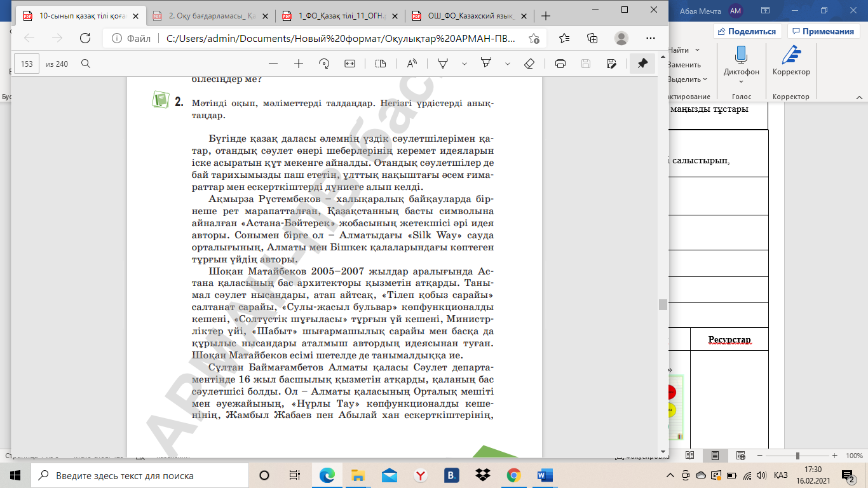Search within the PDF document

86,64
